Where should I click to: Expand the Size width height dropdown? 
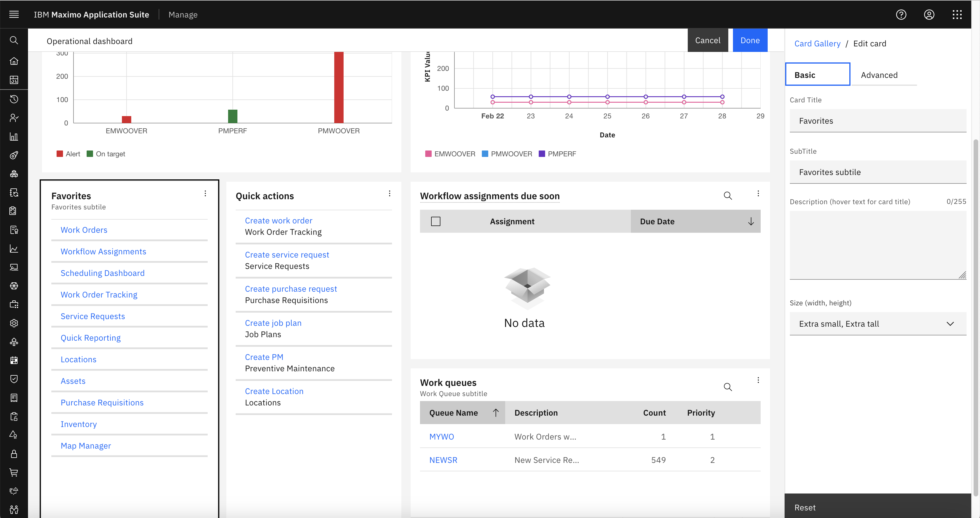(877, 324)
